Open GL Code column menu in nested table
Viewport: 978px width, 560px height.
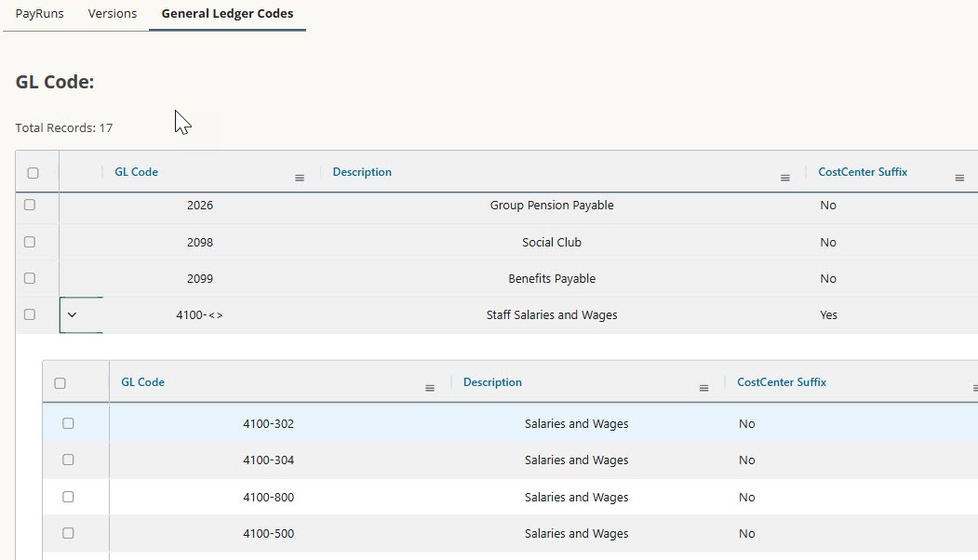coord(430,388)
